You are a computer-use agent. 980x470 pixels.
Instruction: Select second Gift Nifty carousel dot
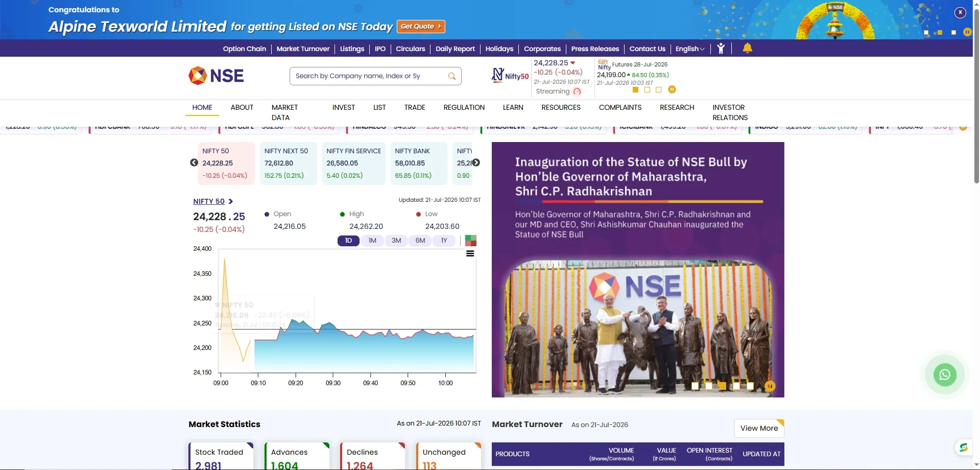pyautogui.click(x=647, y=89)
